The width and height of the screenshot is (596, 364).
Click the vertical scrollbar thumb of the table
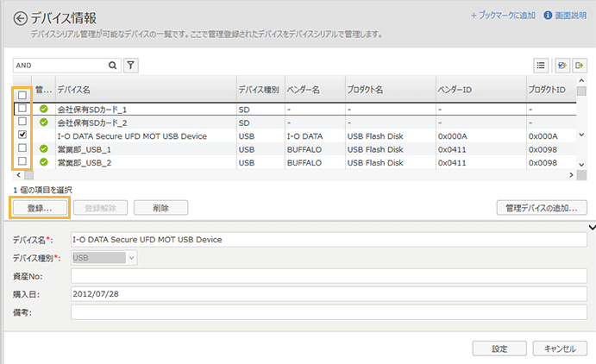tap(581, 91)
